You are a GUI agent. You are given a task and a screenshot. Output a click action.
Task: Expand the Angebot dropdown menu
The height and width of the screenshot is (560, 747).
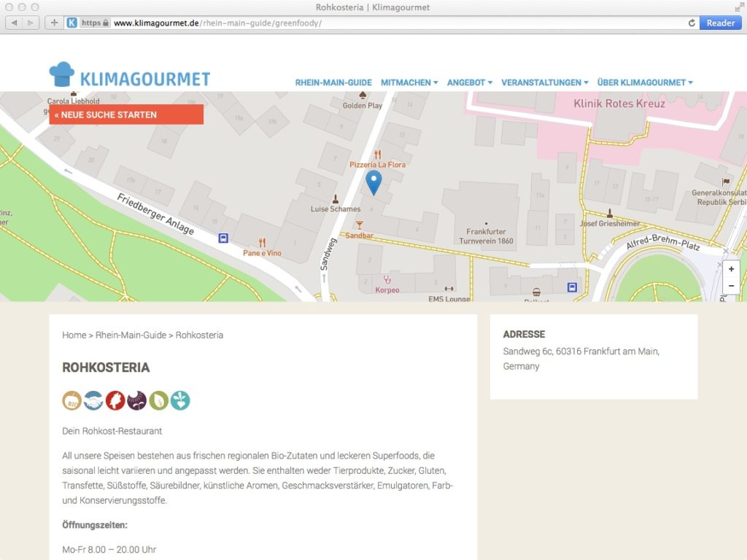click(470, 82)
